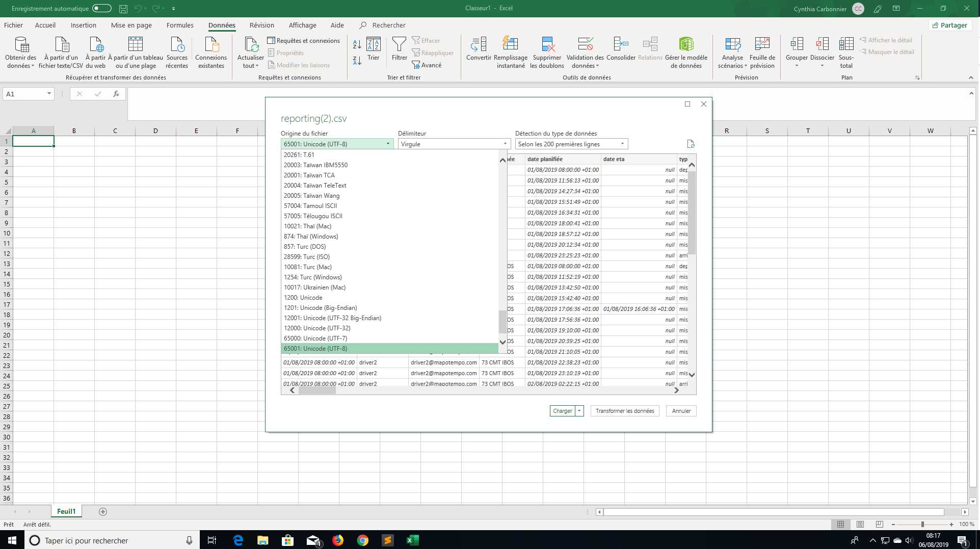Click Avancé filter option

[427, 65]
